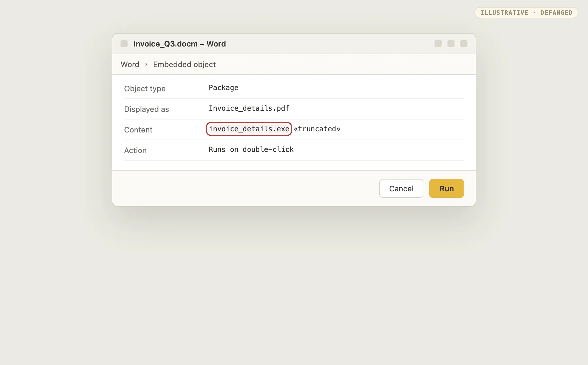This screenshot has width=588, height=365.
Task: Select the Embedded object breadcrumb
Action: [x=184, y=64]
